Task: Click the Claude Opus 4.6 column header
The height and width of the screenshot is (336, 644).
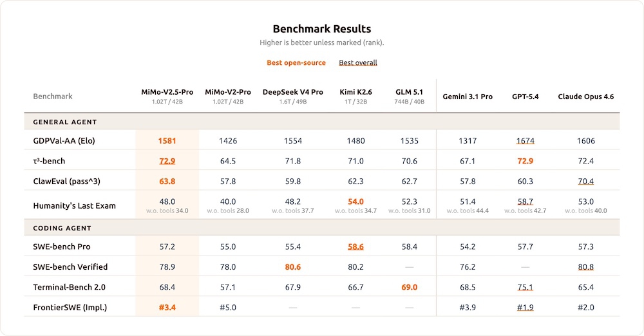Action: point(586,97)
